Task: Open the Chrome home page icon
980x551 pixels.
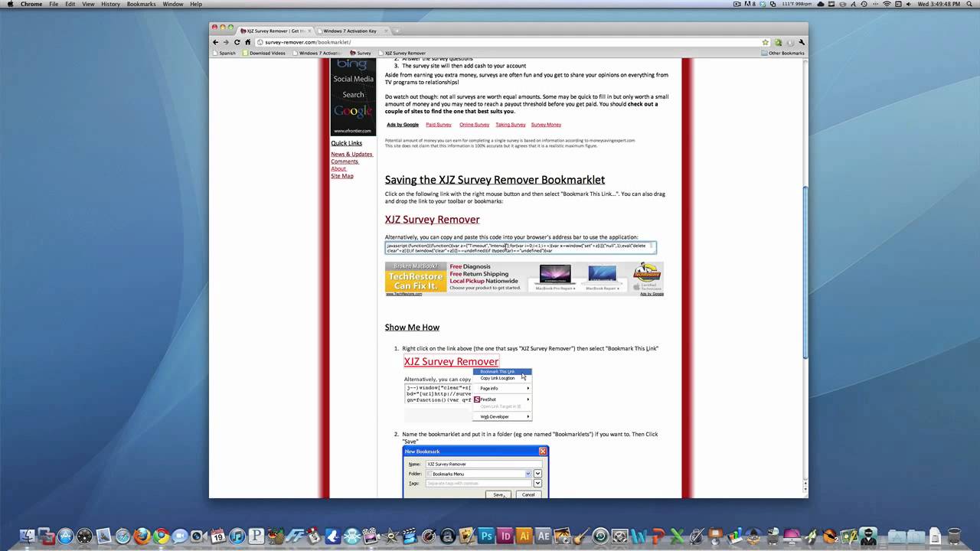Action: pyautogui.click(x=247, y=42)
